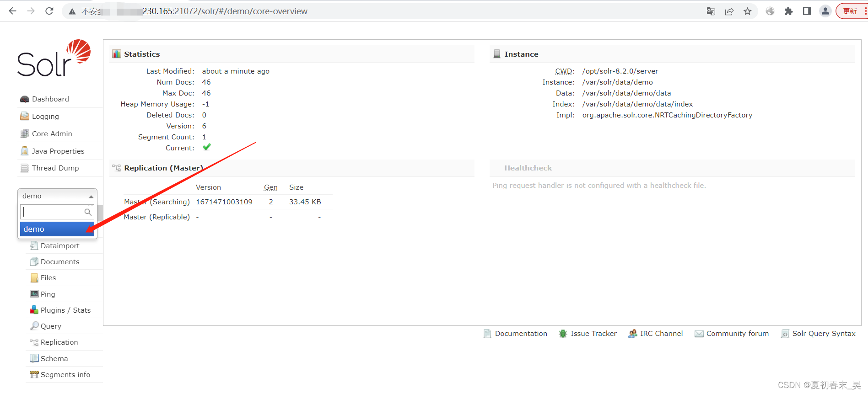The width and height of the screenshot is (868, 394).
Task: Open the Solr Query Syntax link
Action: pos(824,334)
